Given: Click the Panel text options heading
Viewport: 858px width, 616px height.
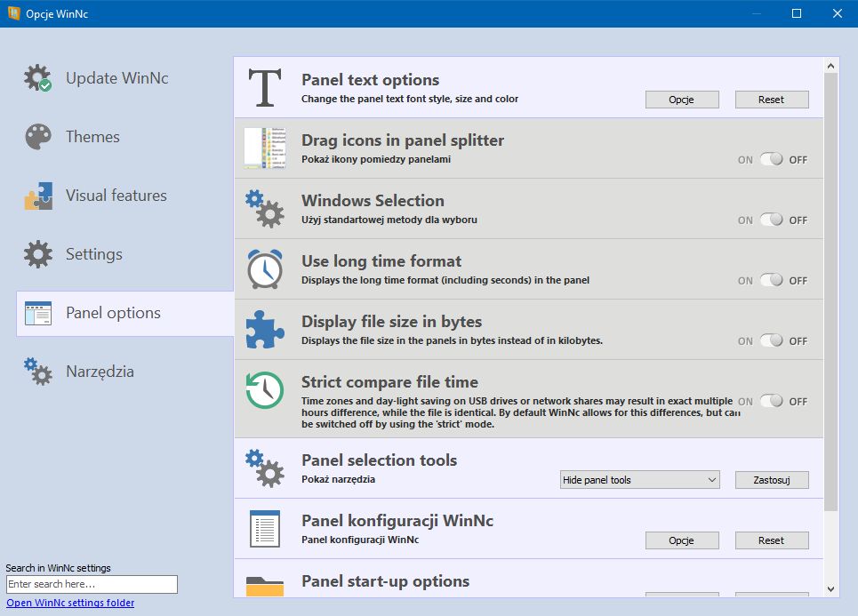Looking at the screenshot, I should [x=370, y=80].
